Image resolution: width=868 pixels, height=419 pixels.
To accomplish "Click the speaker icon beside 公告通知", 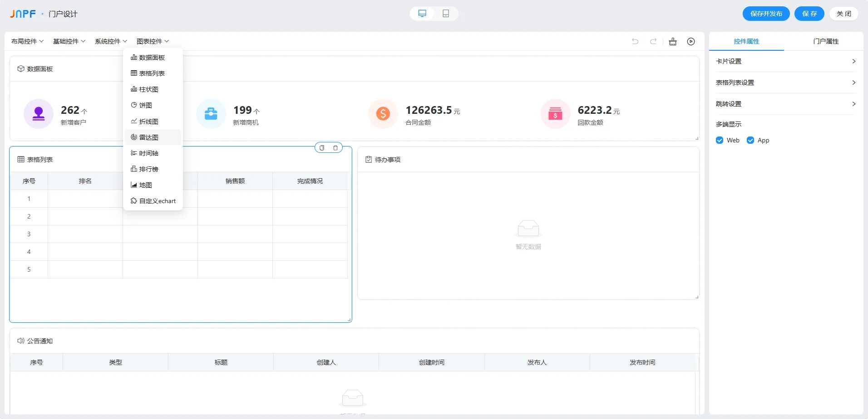I will (20, 341).
